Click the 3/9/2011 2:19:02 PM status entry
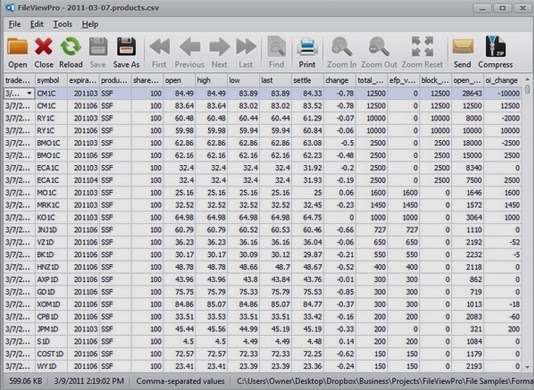Viewport: 534px width, 390px height. pos(89,381)
